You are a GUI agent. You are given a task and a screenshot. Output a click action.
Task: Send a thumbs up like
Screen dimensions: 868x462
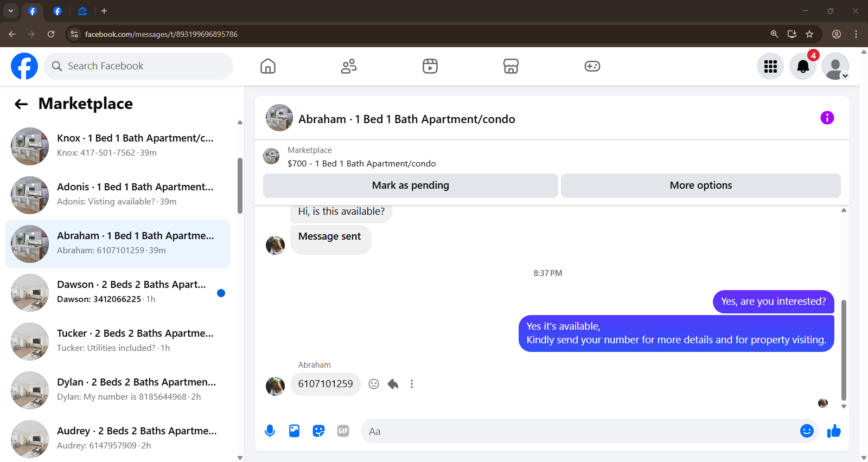pos(834,431)
